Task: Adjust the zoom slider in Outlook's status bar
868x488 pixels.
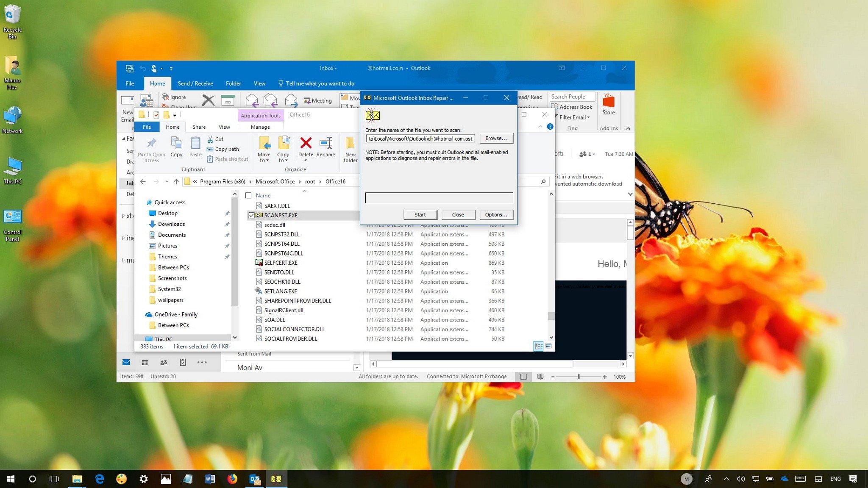Action: pyautogui.click(x=578, y=376)
